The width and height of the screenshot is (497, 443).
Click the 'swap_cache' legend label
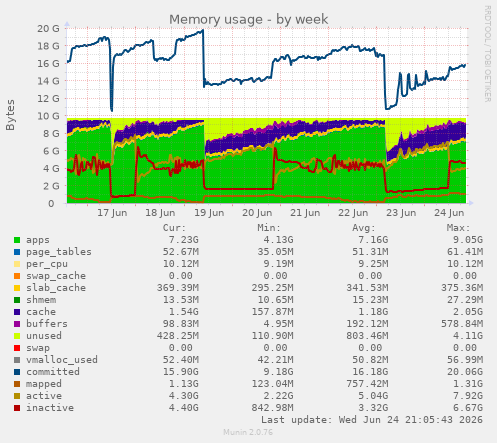[x=56, y=276]
